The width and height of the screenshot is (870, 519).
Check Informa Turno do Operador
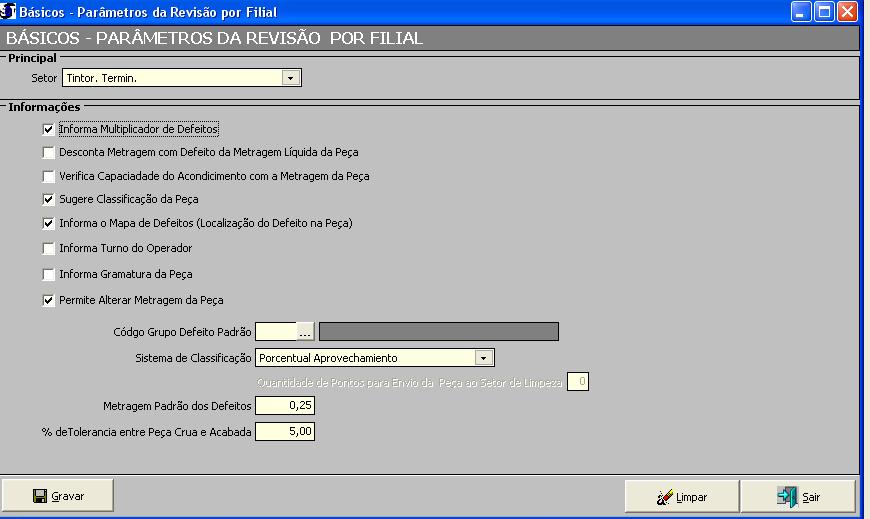coord(49,248)
